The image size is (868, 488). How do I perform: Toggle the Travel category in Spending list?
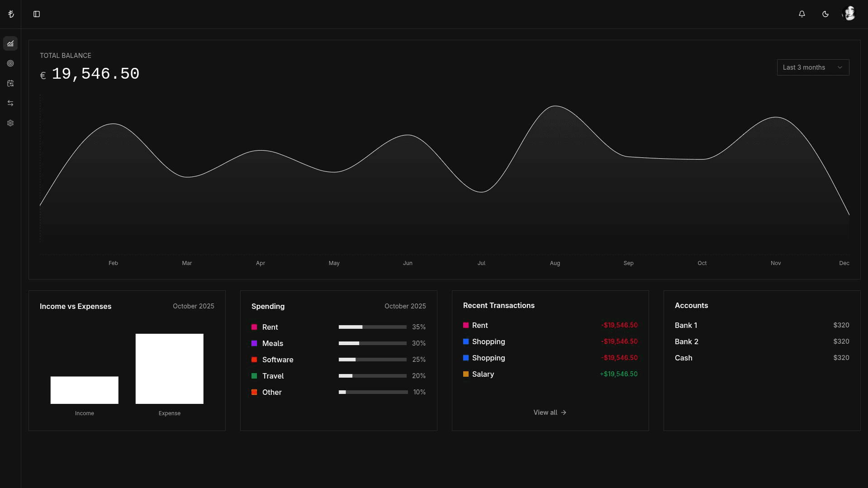tap(273, 376)
